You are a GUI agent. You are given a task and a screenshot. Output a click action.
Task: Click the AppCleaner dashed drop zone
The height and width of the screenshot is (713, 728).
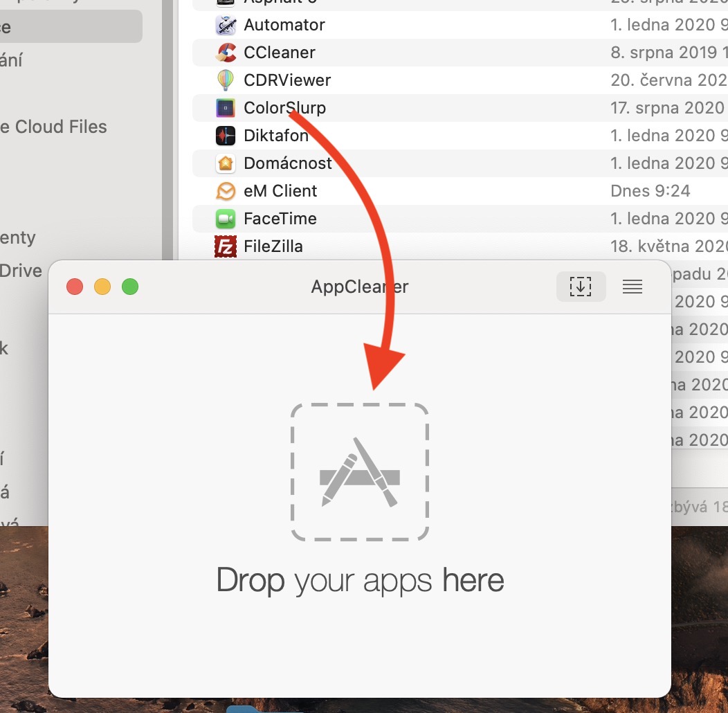[360, 472]
